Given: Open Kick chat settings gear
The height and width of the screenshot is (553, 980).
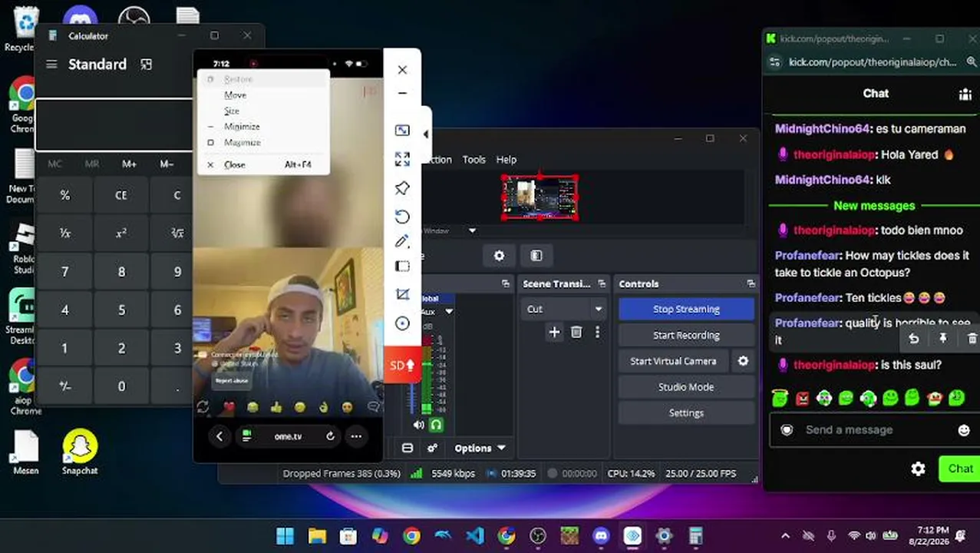Looking at the screenshot, I should click(918, 469).
